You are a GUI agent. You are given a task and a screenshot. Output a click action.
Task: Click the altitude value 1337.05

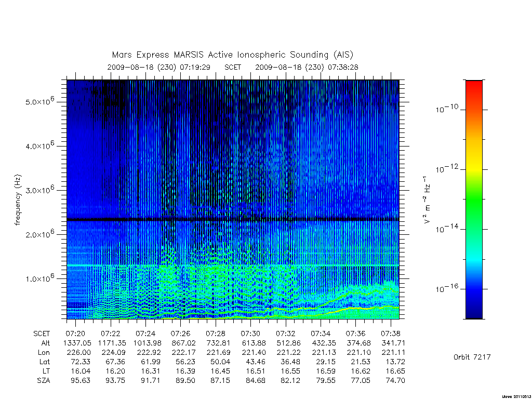pos(77,343)
